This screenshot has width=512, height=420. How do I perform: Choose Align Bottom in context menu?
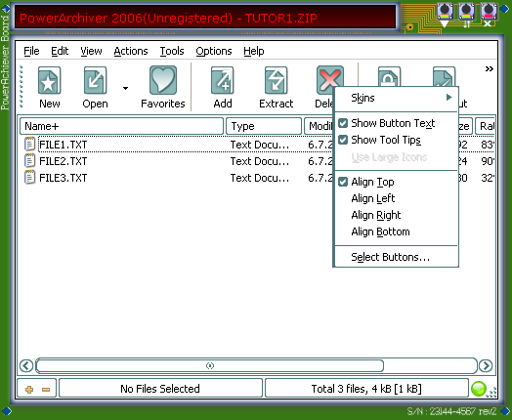(397, 231)
